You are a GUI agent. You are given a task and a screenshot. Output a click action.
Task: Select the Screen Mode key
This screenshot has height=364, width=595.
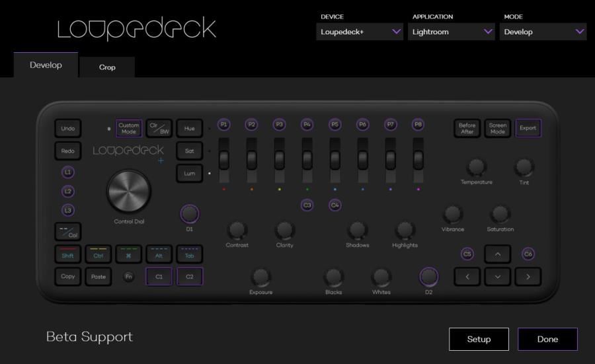click(497, 129)
